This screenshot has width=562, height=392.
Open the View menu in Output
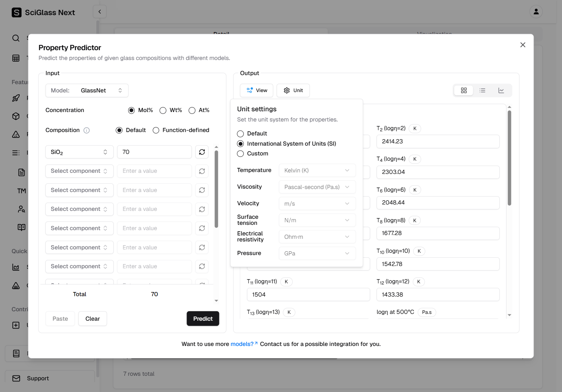(x=256, y=91)
